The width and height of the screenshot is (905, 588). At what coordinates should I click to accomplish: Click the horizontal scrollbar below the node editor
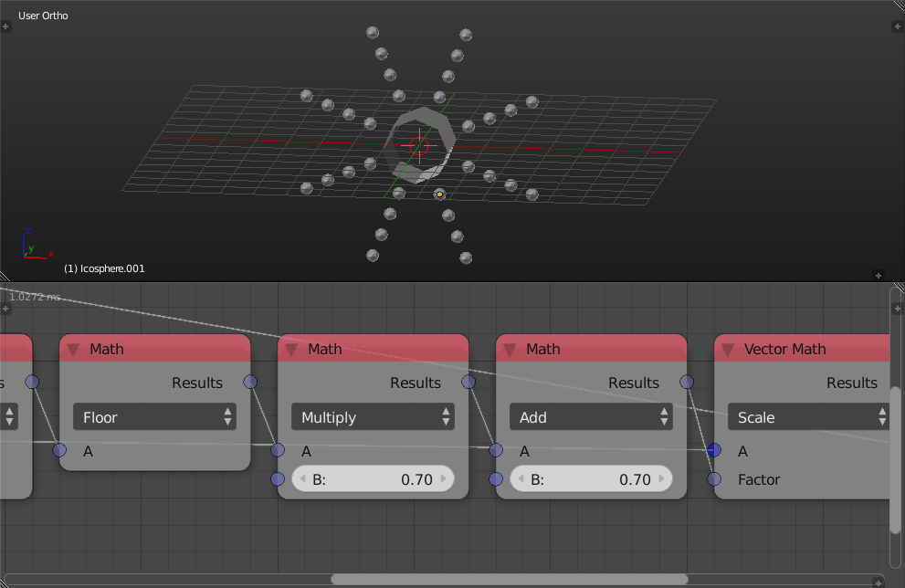click(508, 578)
